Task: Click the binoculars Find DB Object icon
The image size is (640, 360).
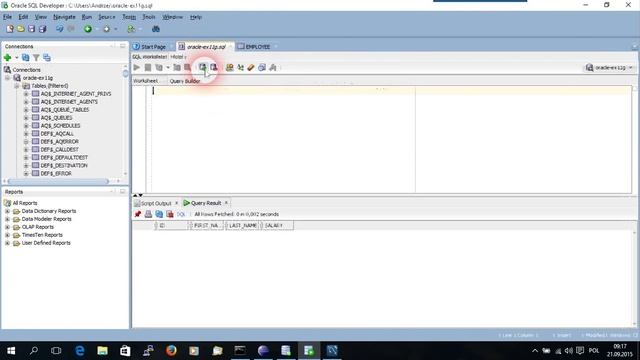Action: pyautogui.click(x=156, y=29)
